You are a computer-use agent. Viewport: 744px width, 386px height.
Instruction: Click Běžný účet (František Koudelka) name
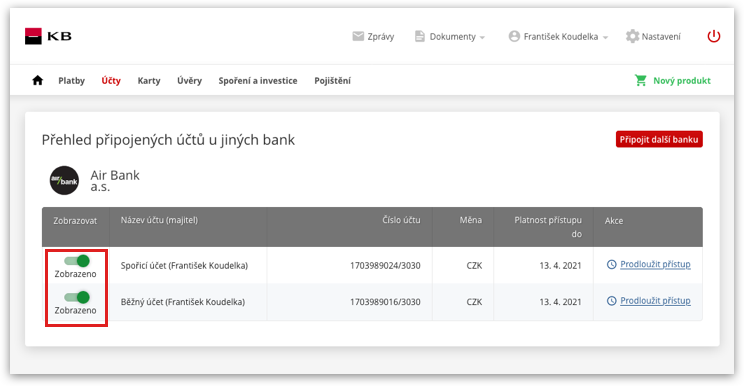click(183, 302)
